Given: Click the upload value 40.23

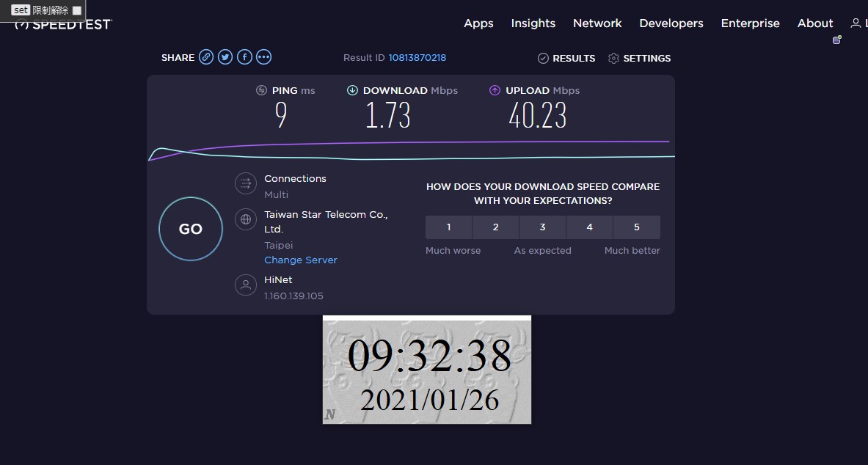Looking at the screenshot, I should pos(538,115).
